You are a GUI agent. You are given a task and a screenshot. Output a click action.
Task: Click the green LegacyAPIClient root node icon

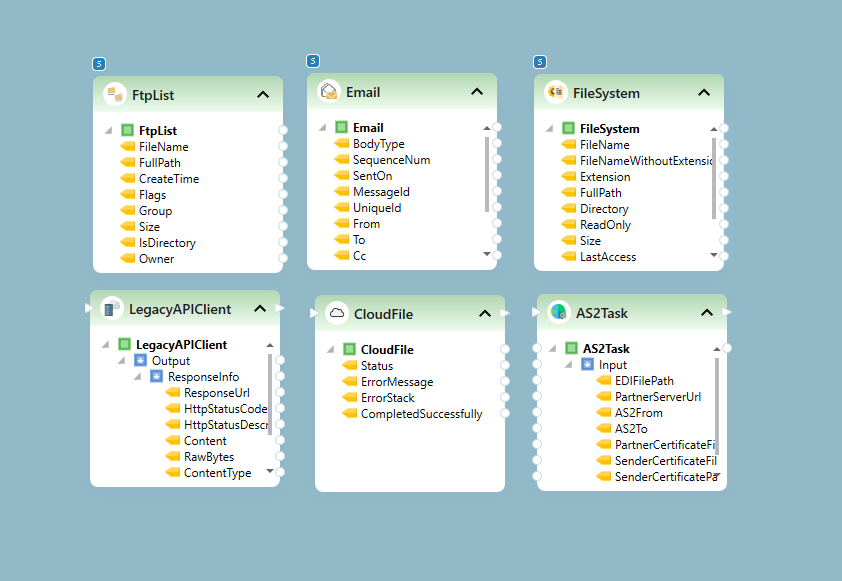point(125,344)
